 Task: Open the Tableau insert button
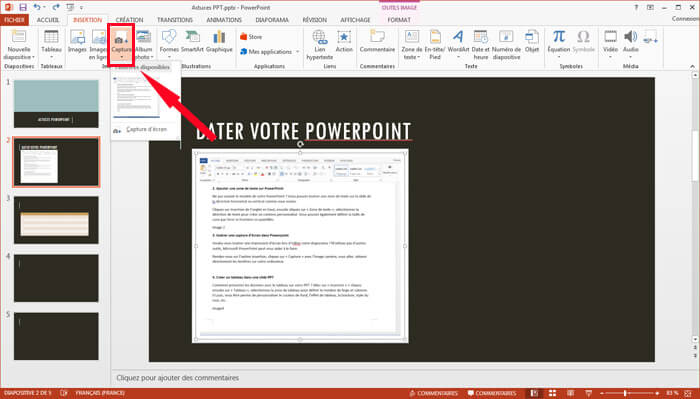click(51, 44)
